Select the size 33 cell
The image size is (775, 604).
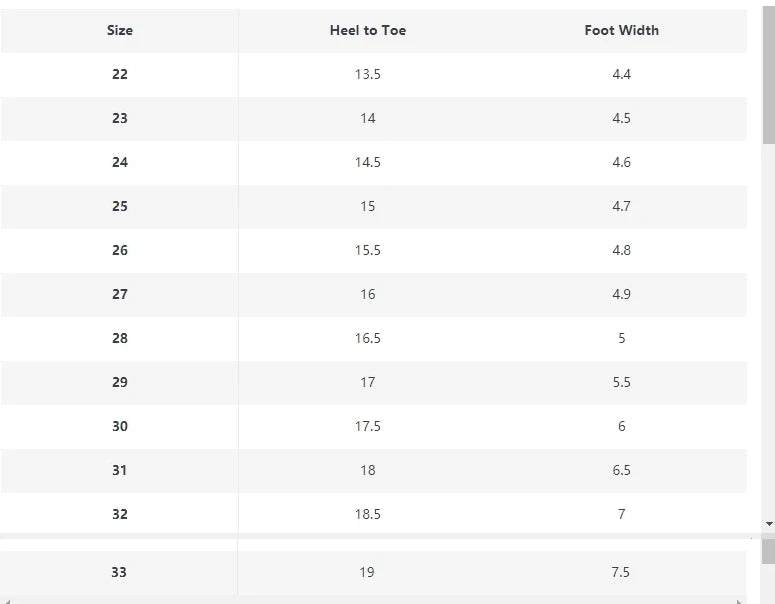119,572
